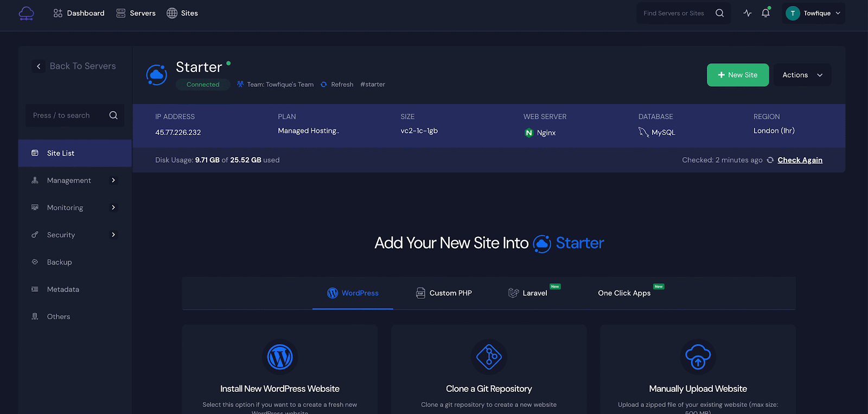The height and width of the screenshot is (414, 868).
Task: Switch to the Custom PHP tab
Action: point(444,293)
